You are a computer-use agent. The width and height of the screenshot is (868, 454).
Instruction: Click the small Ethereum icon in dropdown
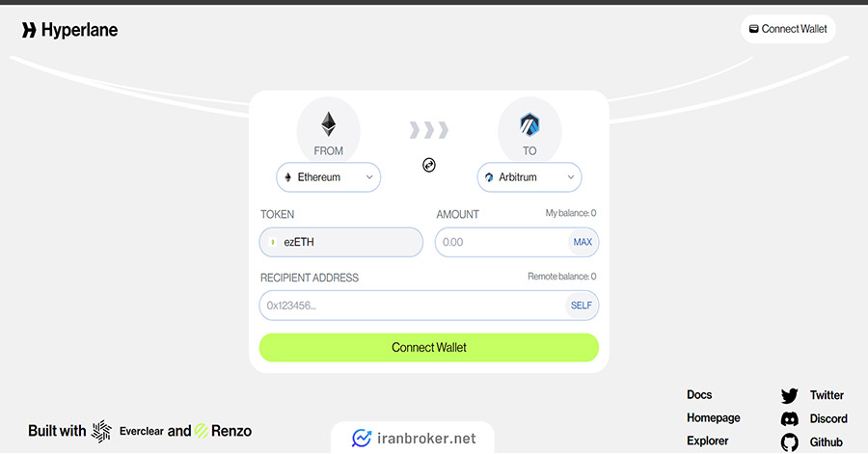[x=287, y=177]
